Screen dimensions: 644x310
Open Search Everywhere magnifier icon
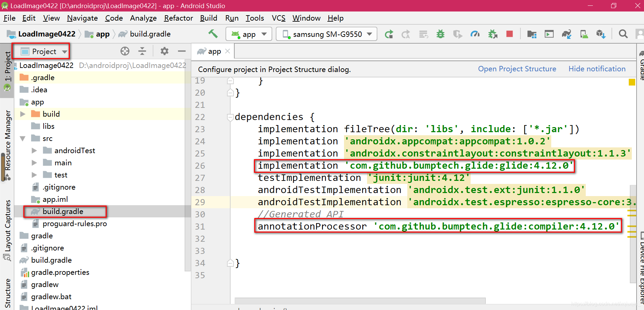[x=623, y=34]
